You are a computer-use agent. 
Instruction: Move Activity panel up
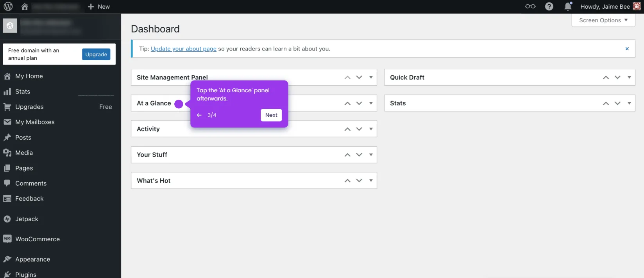click(347, 129)
